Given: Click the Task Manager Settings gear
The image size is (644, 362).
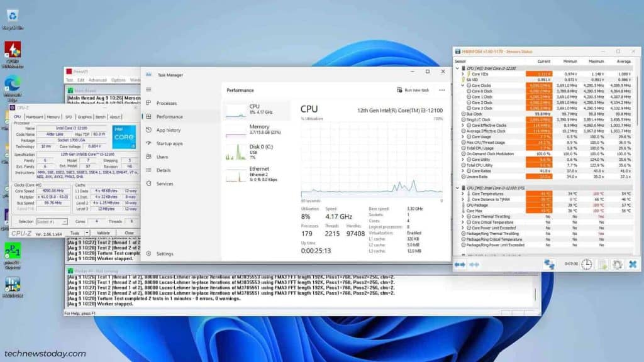Looking at the screenshot, I should click(x=148, y=254).
